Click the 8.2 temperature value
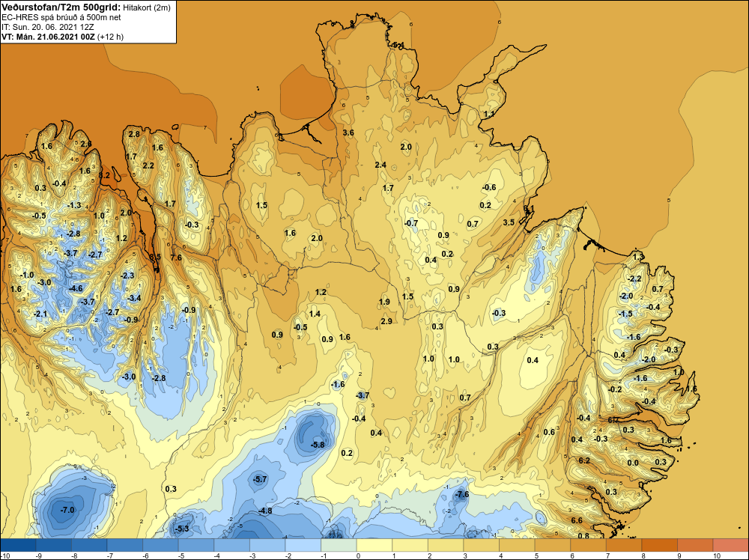 pyautogui.click(x=104, y=175)
